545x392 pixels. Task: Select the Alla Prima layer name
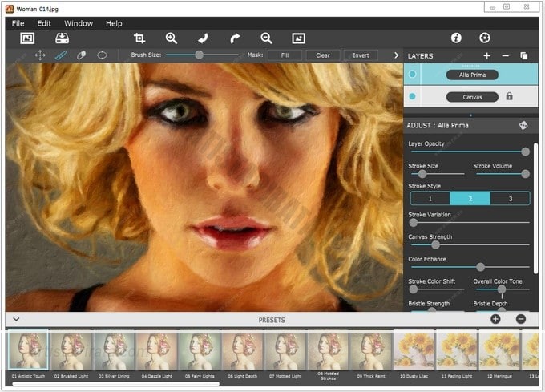tap(472, 75)
